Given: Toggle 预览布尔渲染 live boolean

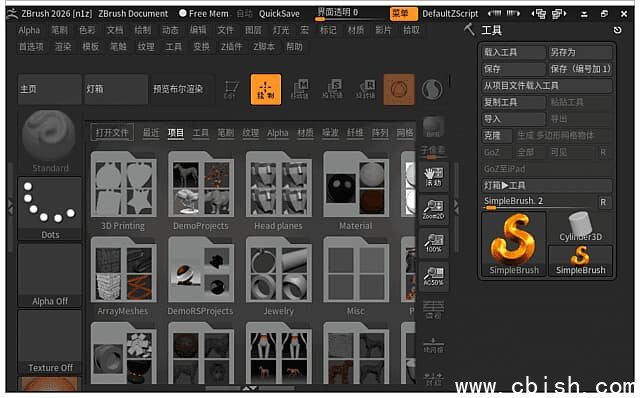Looking at the screenshot, I should click(x=182, y=89).
